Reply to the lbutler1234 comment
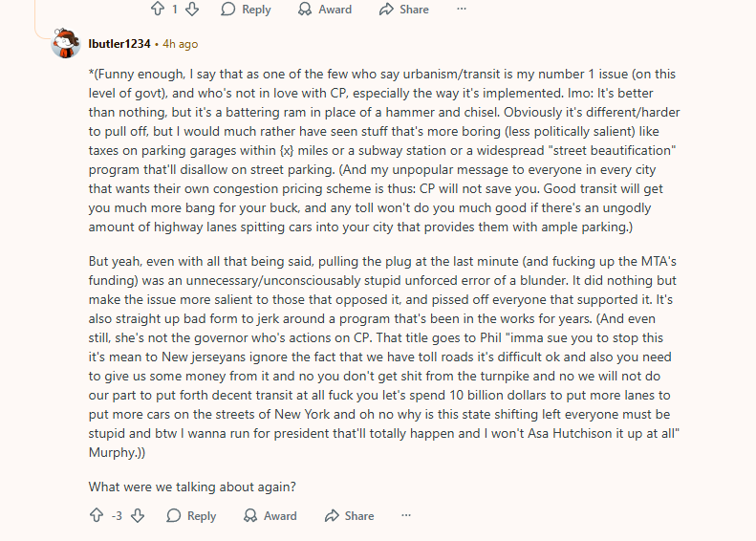The height and width of the screenshot is (541, 756). point(191,515)
